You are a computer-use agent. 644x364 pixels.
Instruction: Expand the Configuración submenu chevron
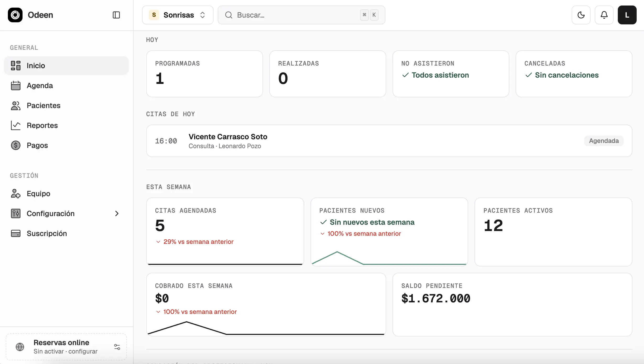117,213
